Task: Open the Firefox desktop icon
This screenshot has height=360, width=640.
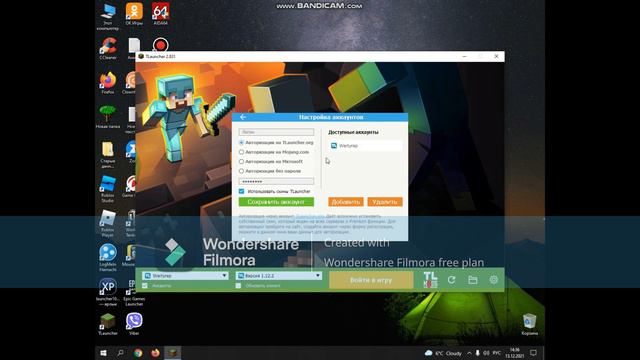Action: tap(108, 83)
